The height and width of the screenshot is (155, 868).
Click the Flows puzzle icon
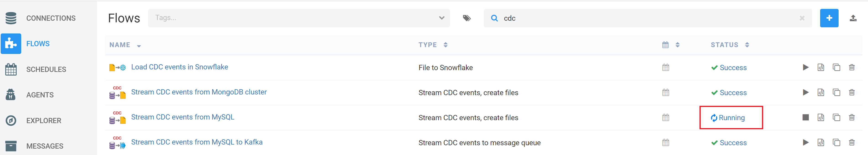pos(11,44)
